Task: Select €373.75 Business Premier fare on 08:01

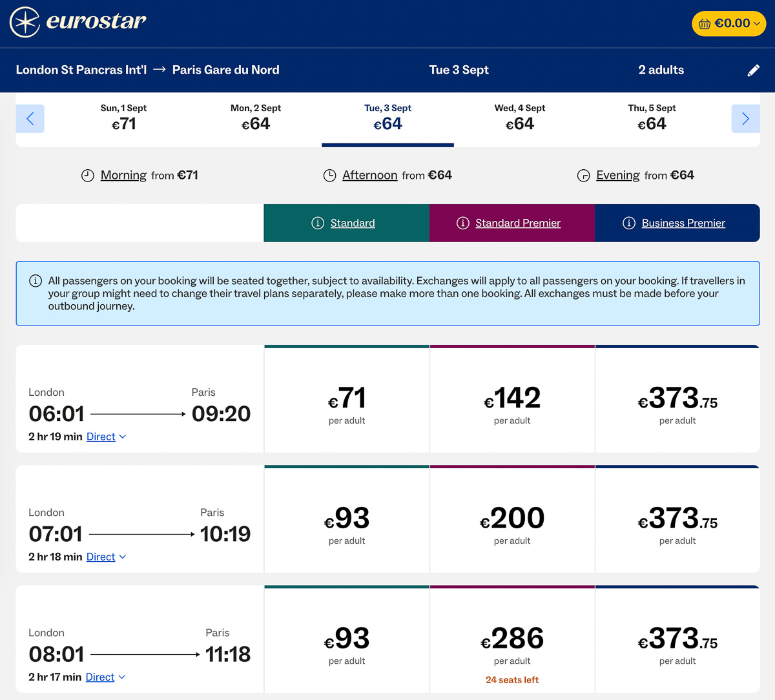Action: click(x=677, y=640)
